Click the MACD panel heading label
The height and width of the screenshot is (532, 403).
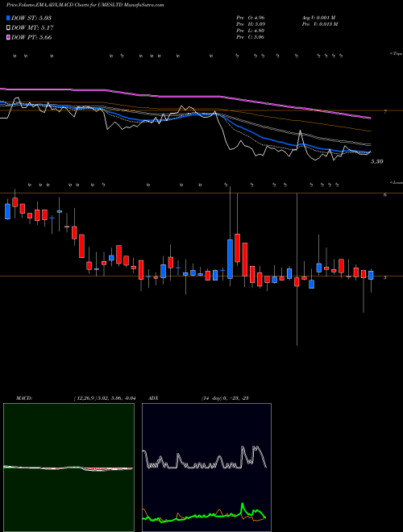pos(23,398)
